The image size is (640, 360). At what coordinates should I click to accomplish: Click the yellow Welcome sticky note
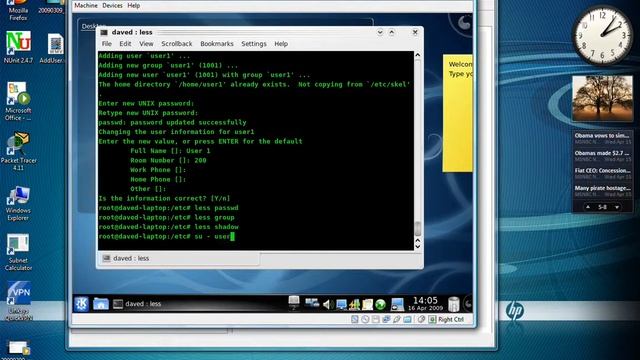pyautogui.click(x=458, y=113)
